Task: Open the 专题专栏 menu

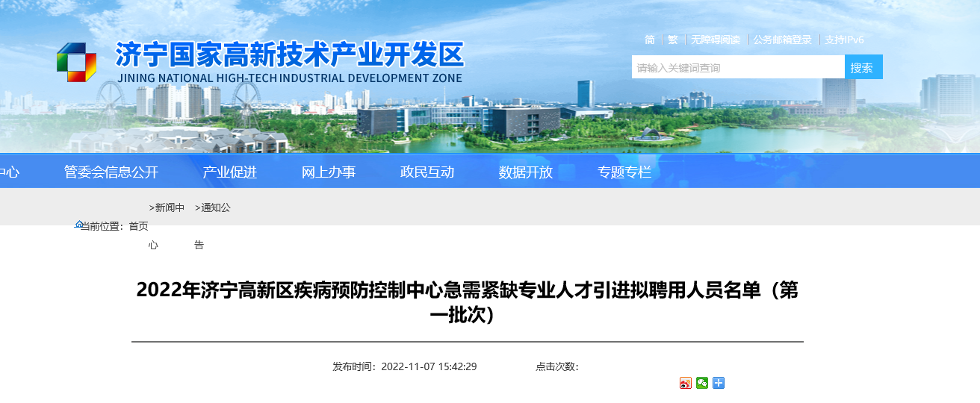Action: point(624,172)
